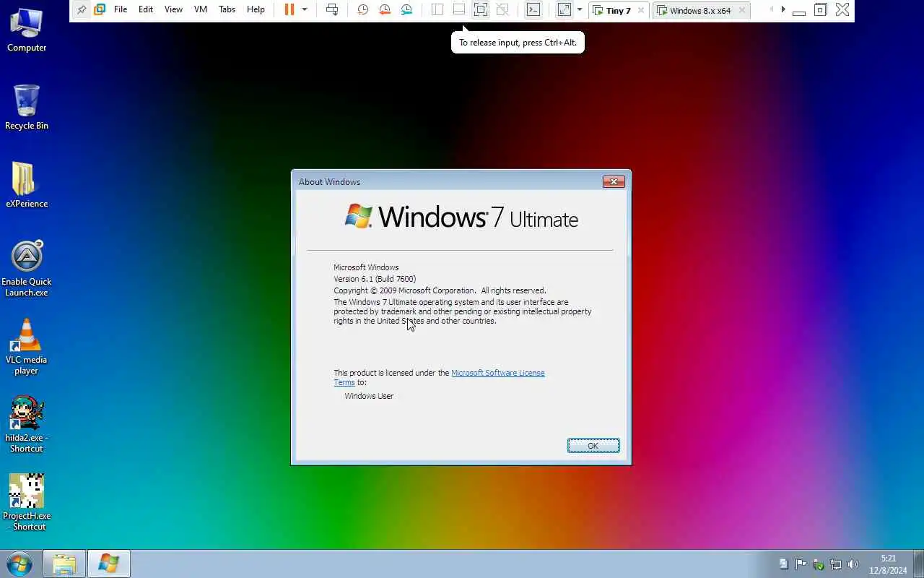Send Ctrl+Alt+Del to the VM
Image resolution: width=924 pixels, height=578 pixels.
click(332, 9)
